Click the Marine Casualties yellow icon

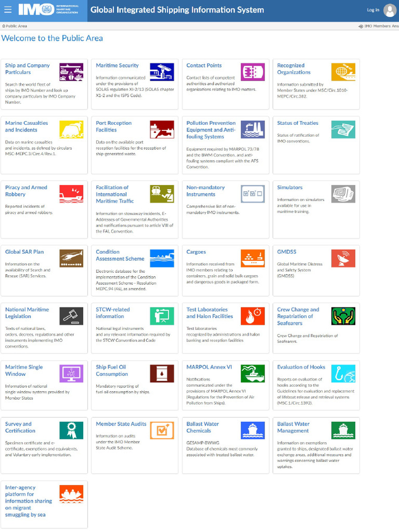coord(71,129)
